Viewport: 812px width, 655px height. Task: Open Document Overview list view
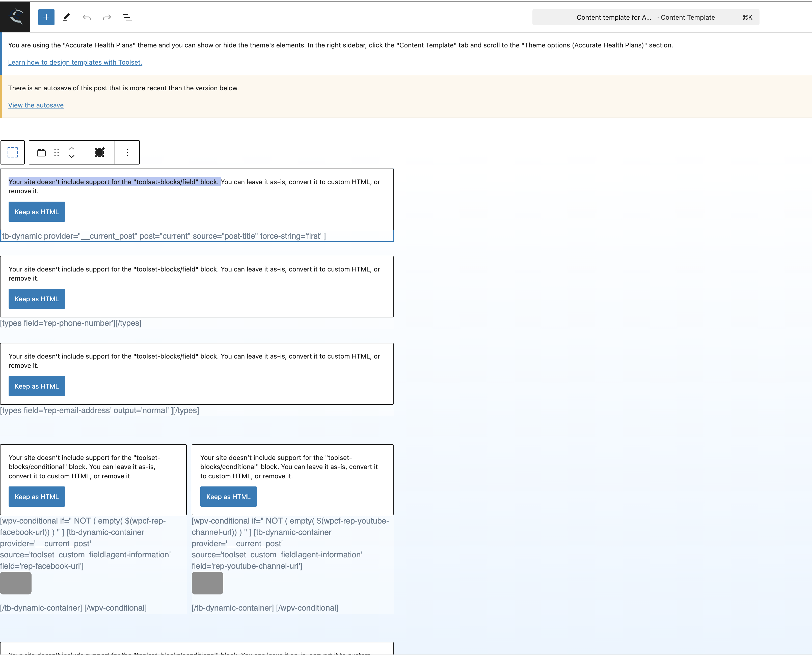point(127,17)
